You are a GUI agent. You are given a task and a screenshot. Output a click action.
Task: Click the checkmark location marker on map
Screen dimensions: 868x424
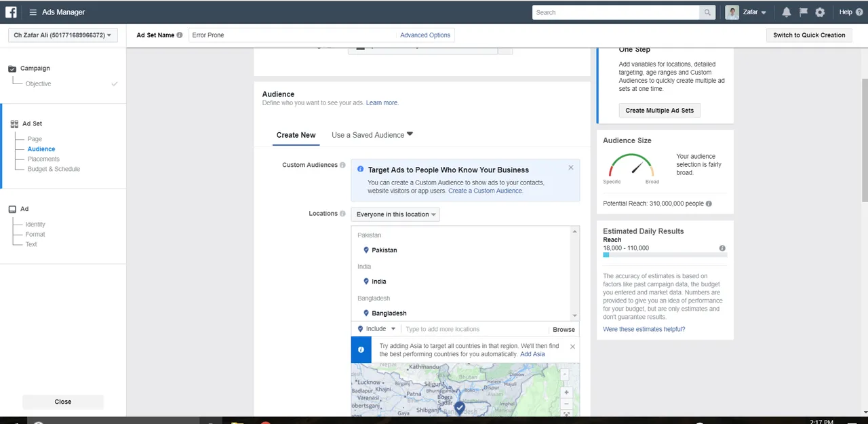click(x=459, y=407)
